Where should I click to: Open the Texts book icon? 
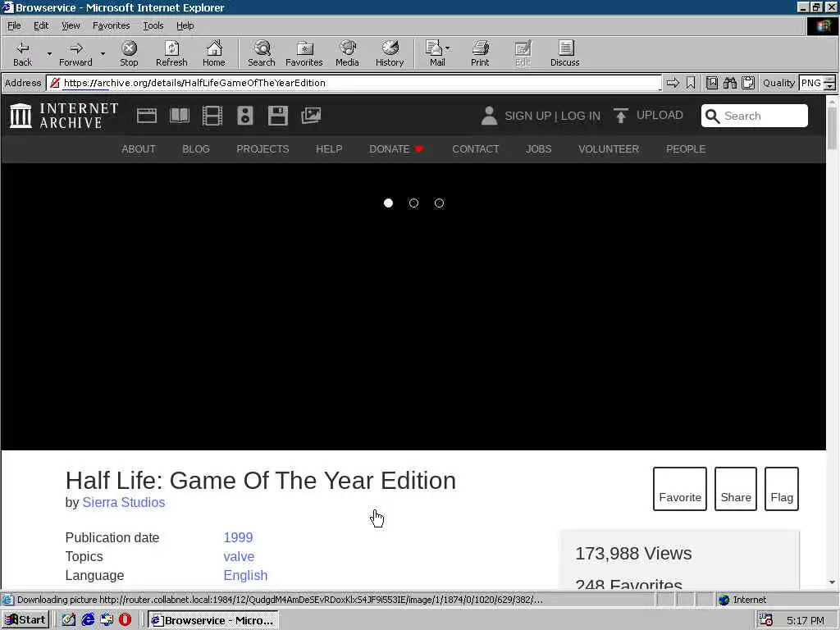[180, 116]
